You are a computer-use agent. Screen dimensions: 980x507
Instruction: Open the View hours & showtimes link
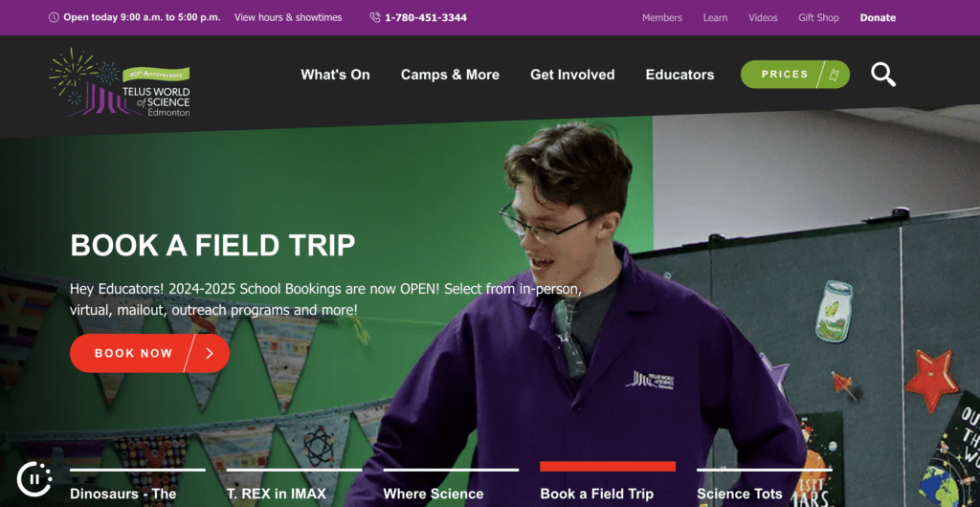(x=288, y=17)
